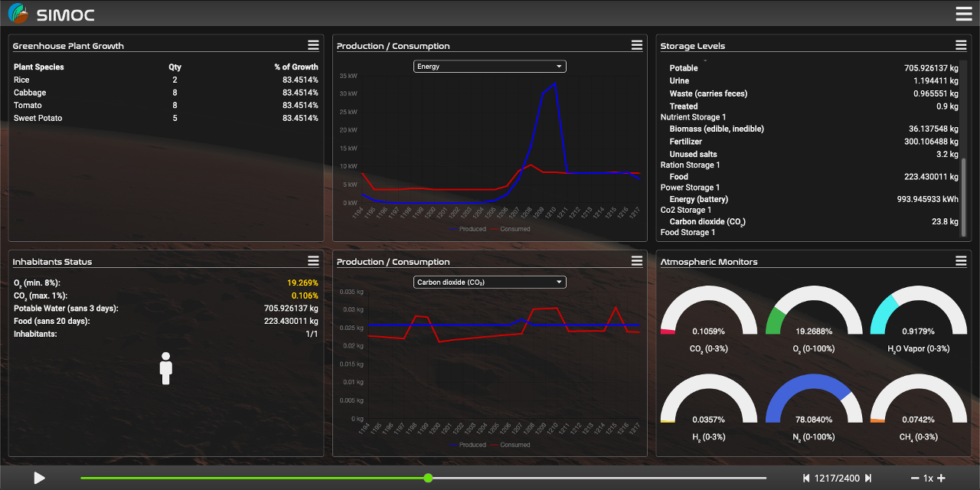The width and height of the screenshot is (980, 490).
Task: Open the main hamburger menu in header
Action: tap(963, 13)
